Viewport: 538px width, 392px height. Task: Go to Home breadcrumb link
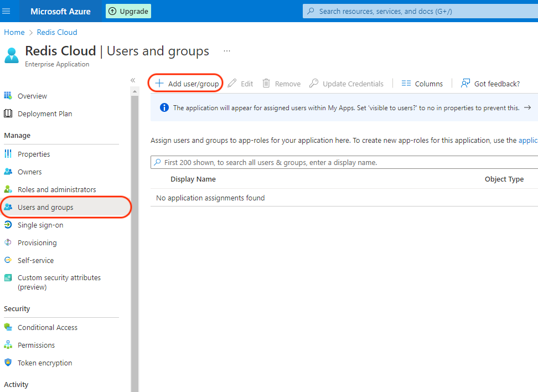click(14, 32)
